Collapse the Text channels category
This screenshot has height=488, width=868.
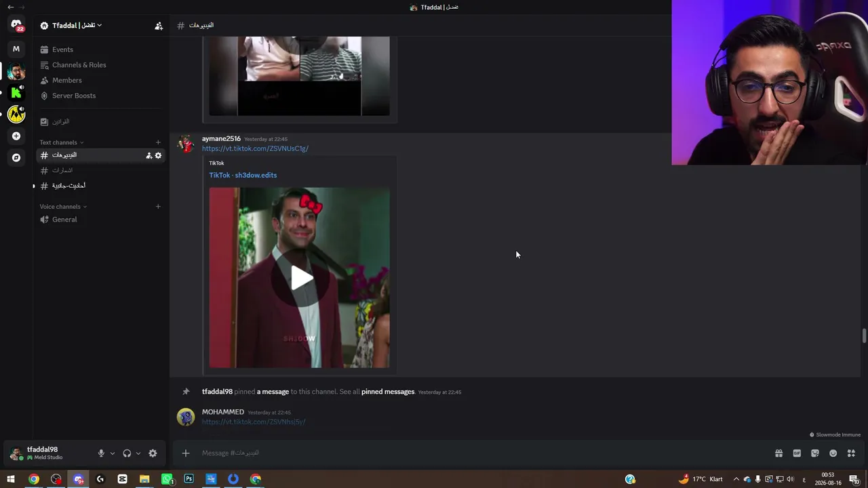[62, 142]
